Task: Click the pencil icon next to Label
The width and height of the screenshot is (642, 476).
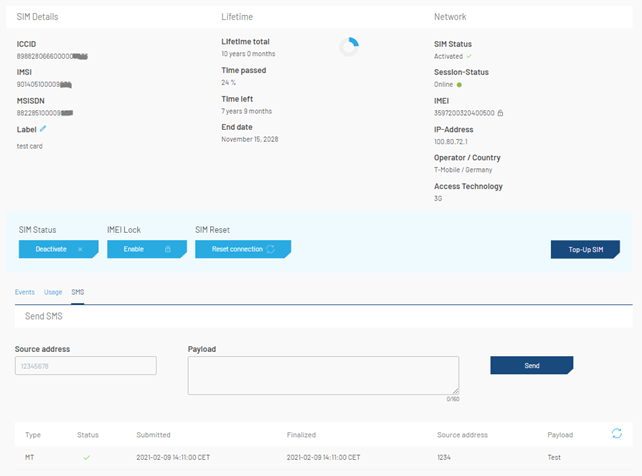Action: pos(43,129)
